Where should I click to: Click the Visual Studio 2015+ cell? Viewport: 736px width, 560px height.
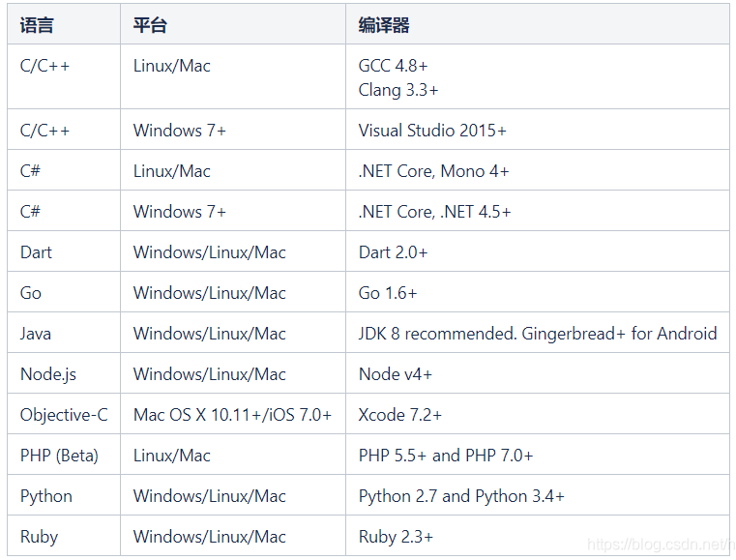tap(432, 131)
